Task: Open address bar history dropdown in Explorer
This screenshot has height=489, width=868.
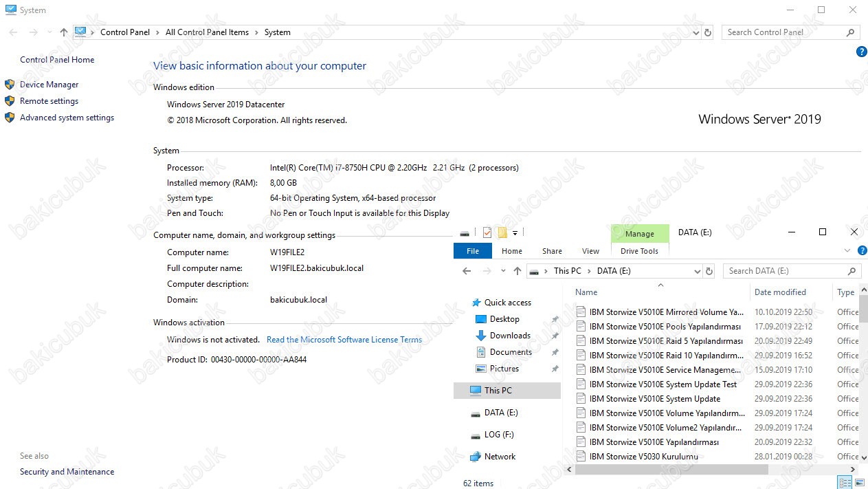Action: (x=697, y=271)
